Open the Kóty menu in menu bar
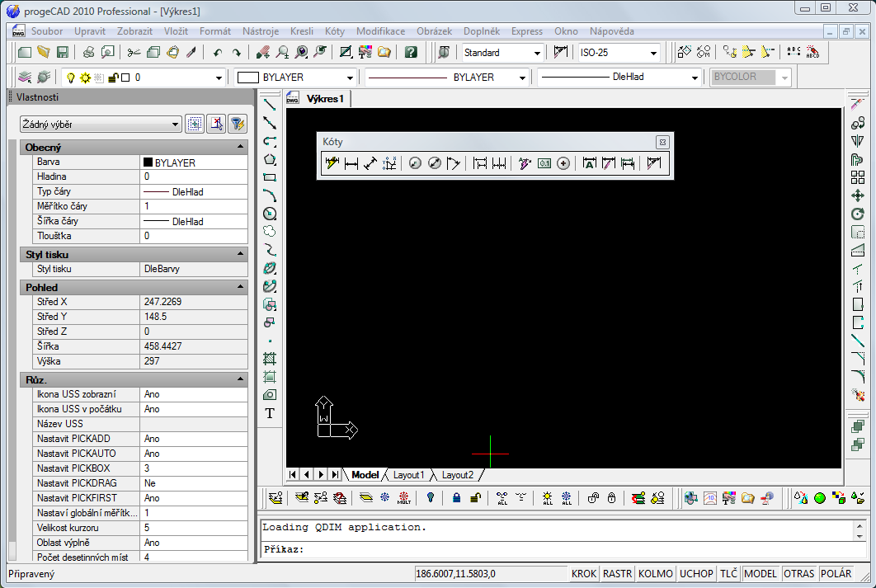 coord(335,31)
